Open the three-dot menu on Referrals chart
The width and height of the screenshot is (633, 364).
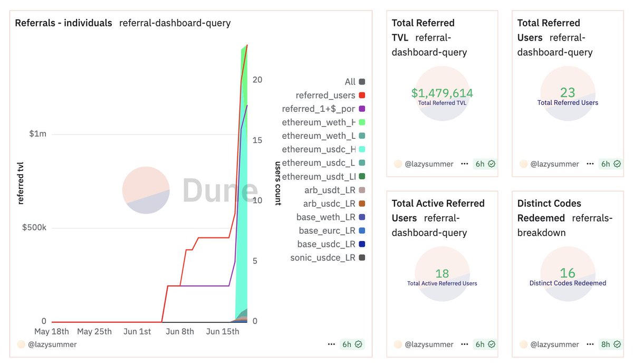pos(331,344)
